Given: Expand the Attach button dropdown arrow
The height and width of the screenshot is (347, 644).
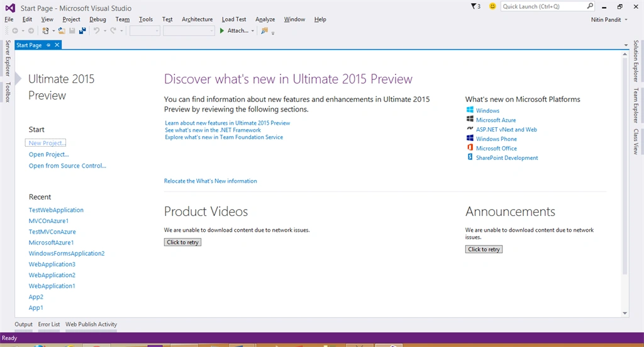Looking at the screenshot, I should [253, 31].
